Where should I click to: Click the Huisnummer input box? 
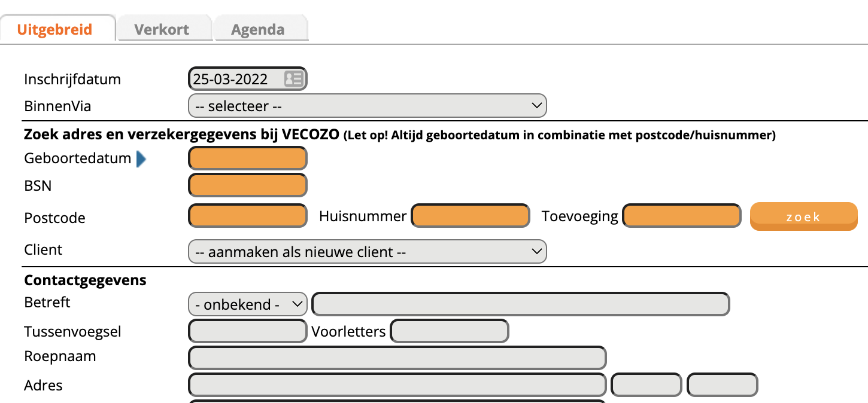pyautogui.click(x=471, y=216)
